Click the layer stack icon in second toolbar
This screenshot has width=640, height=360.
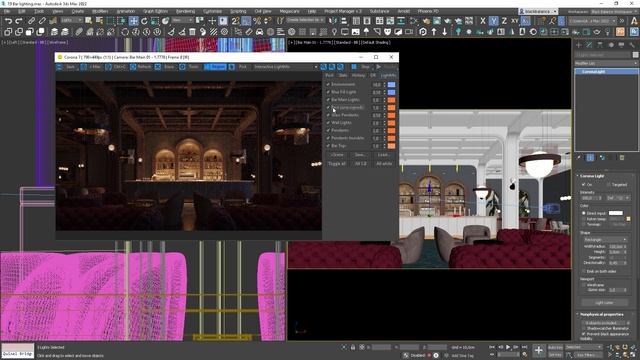(x=54, y=31)
